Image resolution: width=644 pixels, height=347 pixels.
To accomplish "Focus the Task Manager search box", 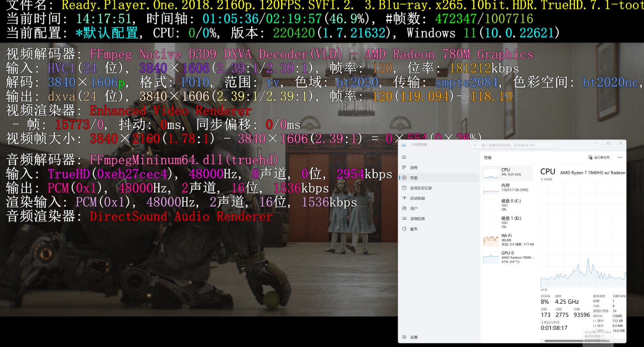I will (x=512, y=145).
